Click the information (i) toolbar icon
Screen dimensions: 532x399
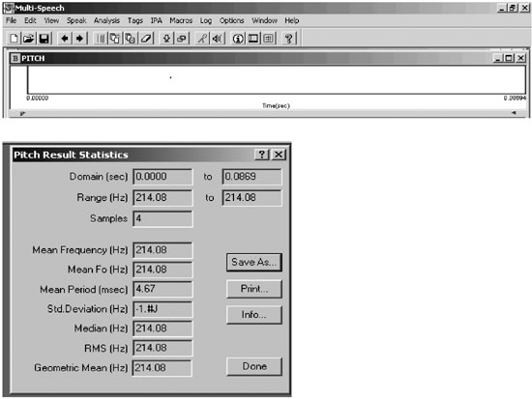pos(238,38)
